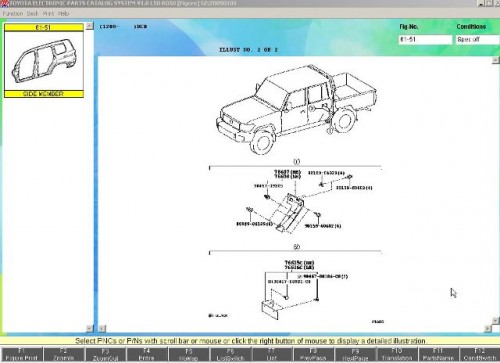Go to next page with F9
Screen dimensions: 500x363
tap(355, 354)
